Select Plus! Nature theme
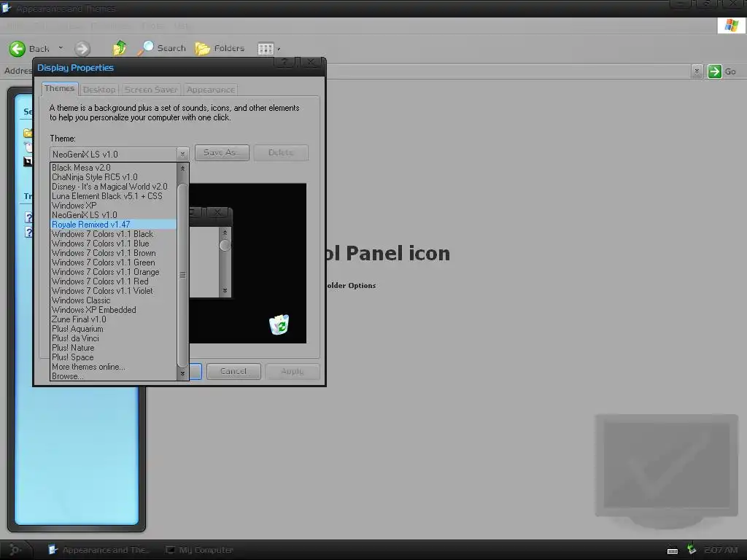Screen dimensions: 747x560 click(113, 348)
